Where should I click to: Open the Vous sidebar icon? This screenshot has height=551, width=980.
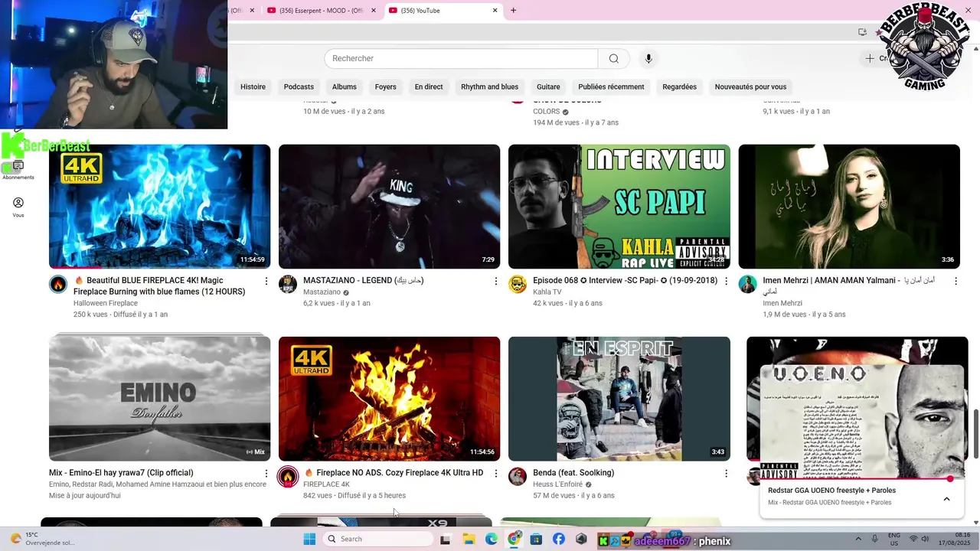tap(18, 207)
